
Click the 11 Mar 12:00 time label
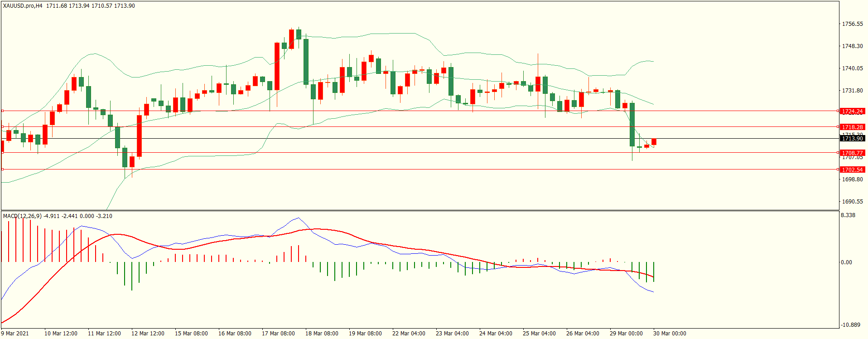pos(104,334)
